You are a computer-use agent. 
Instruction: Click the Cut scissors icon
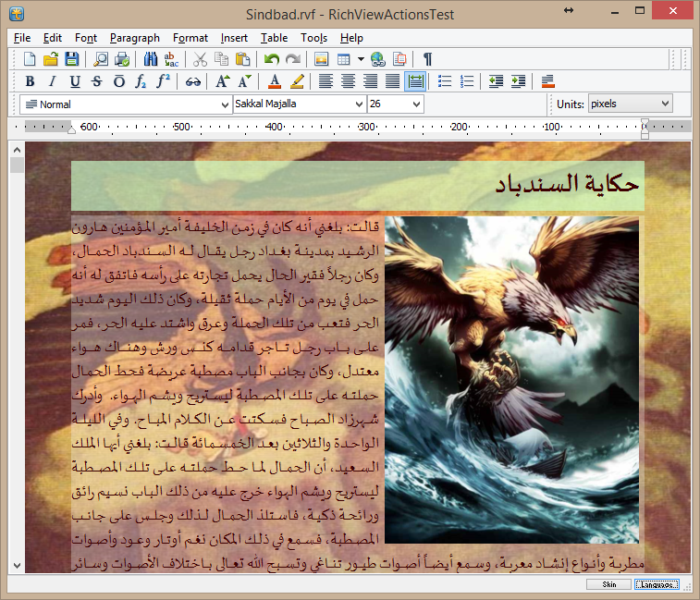coord(201,59)
